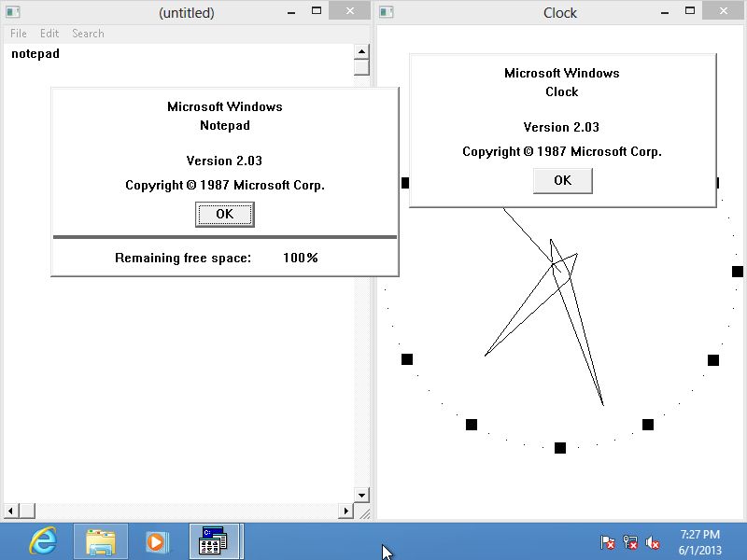This screenshot has width=747, height=560.
Task: Click Notepad horizontal scrollbar left arrow
Action: (10, 511)
